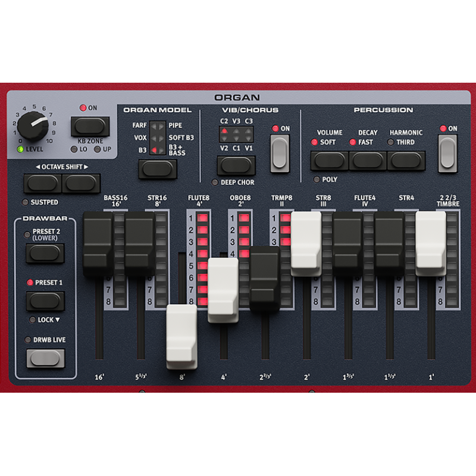Viewport: 476px width, 476px height.
Task: Click the THIRD harmonic LED
Action: [391, 142]
